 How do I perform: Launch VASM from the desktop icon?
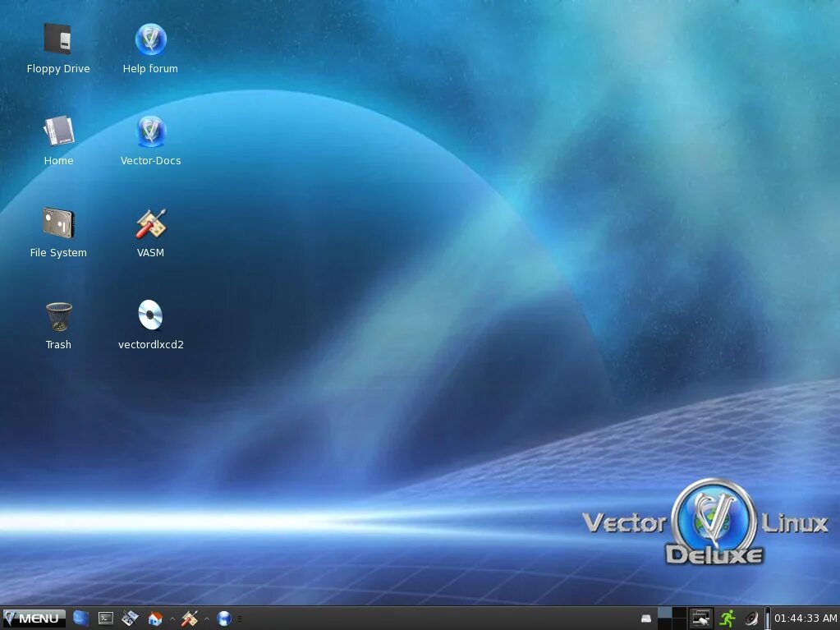pyautogui.click(x=150, y=232)
